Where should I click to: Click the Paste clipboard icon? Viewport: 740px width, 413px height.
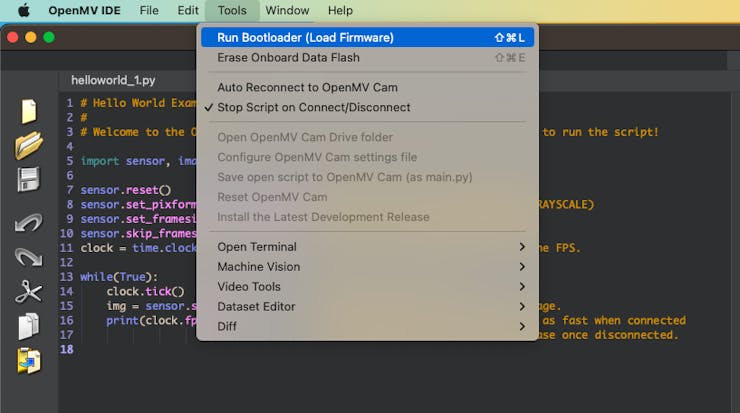pyautogui.click(x=29, y=361)
